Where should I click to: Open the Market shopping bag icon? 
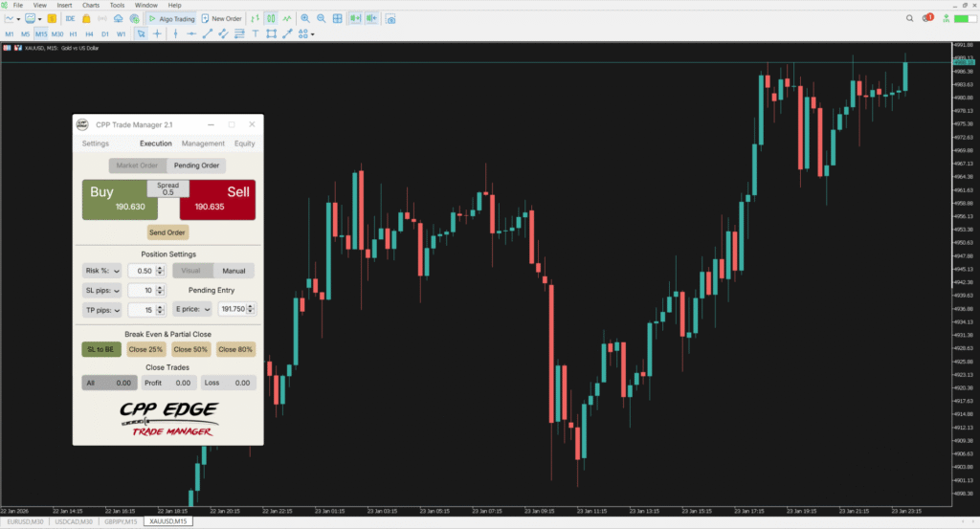point(86,19)
